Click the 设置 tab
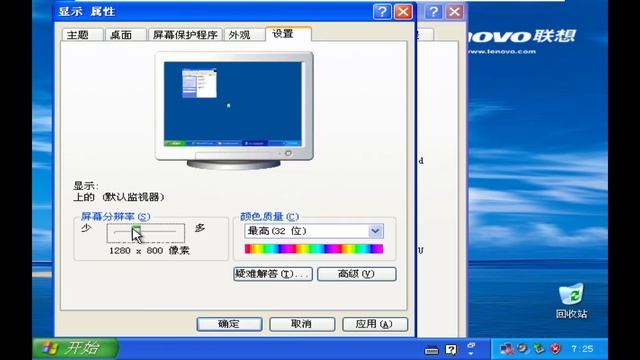 289,33
